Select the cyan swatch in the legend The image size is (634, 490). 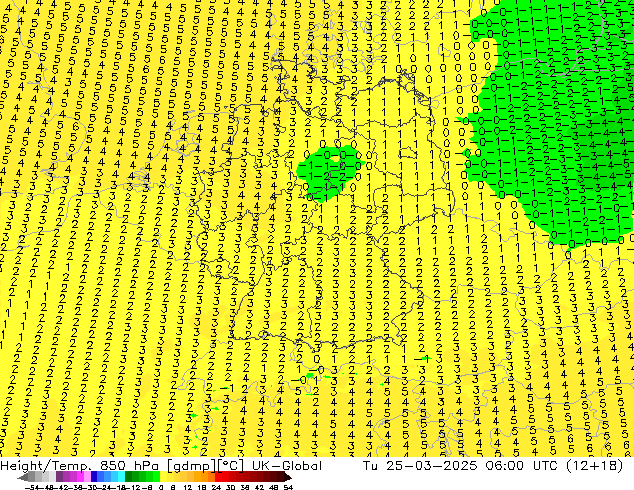click(121, 476)
